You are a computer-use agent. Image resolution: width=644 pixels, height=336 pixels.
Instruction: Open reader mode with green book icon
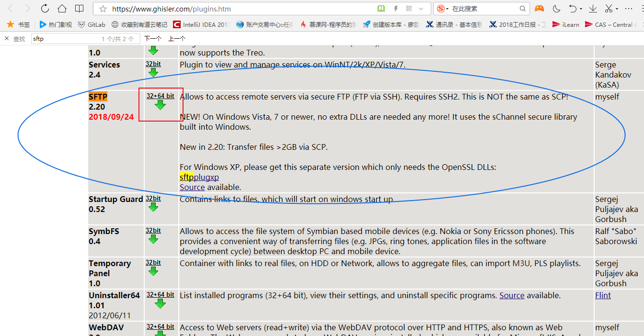click(x=381, y=9)
